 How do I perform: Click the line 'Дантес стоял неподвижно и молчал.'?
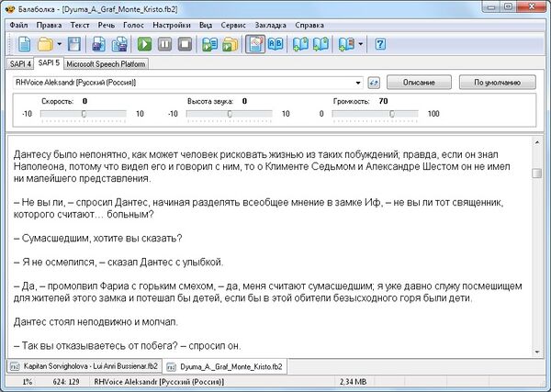pyautogui.click(x=96, y=322)
